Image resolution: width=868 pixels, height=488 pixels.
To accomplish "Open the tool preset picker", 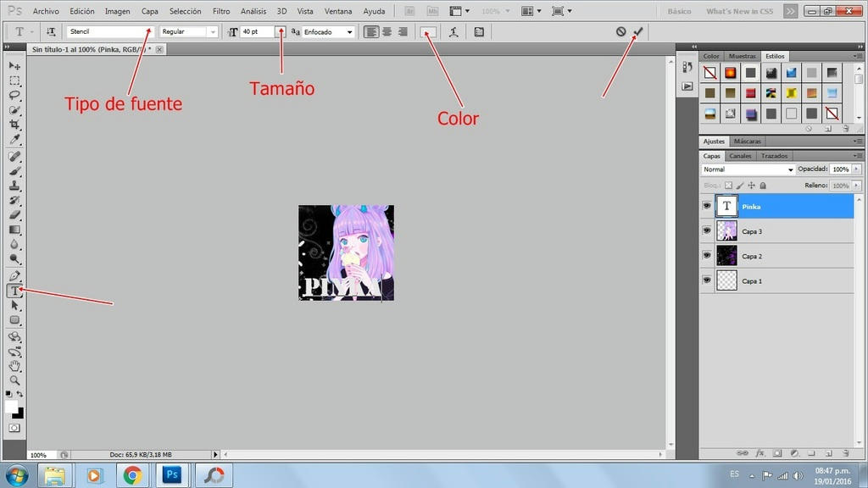I will 23,31.
